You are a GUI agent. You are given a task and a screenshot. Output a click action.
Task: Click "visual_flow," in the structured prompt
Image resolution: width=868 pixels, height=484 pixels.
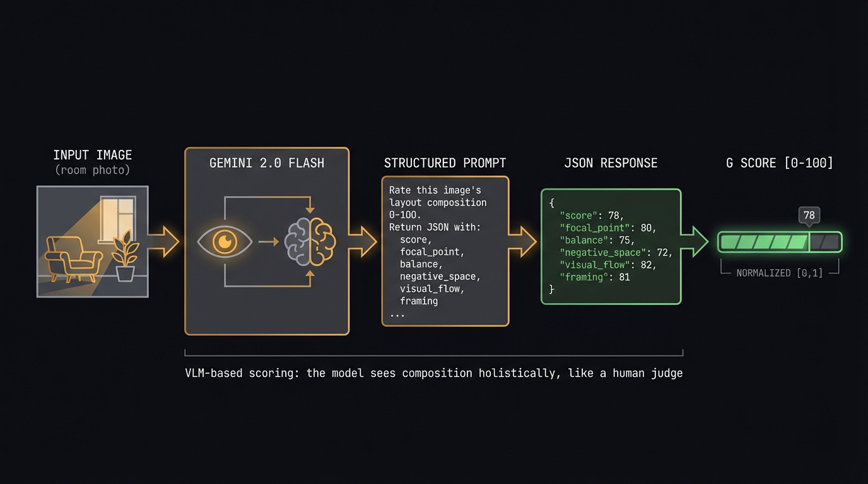click(x=432, y=289)
